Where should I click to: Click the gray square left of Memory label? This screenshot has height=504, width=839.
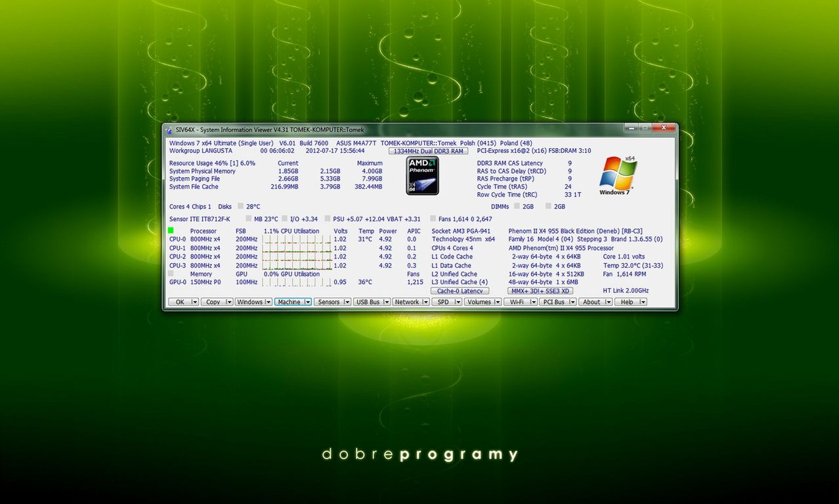[x=171, y=273]
